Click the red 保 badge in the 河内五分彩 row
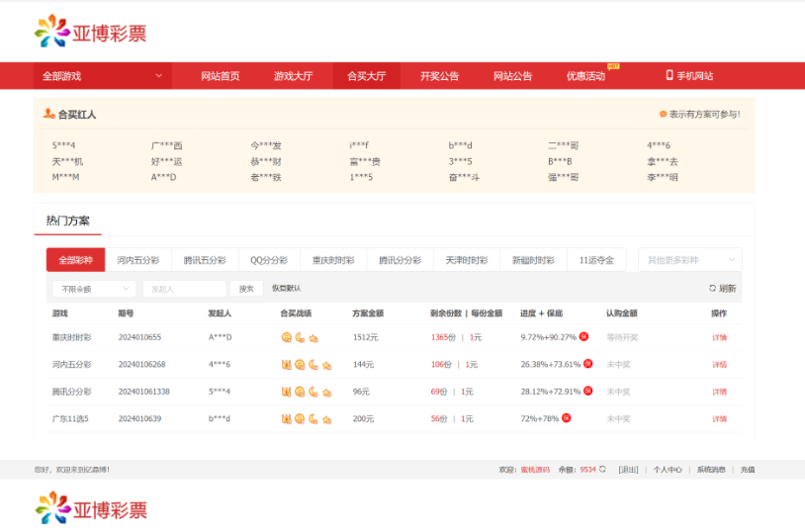Image resolution: width=805 pixels, height=532 pixels. click(x=588, y=364)
